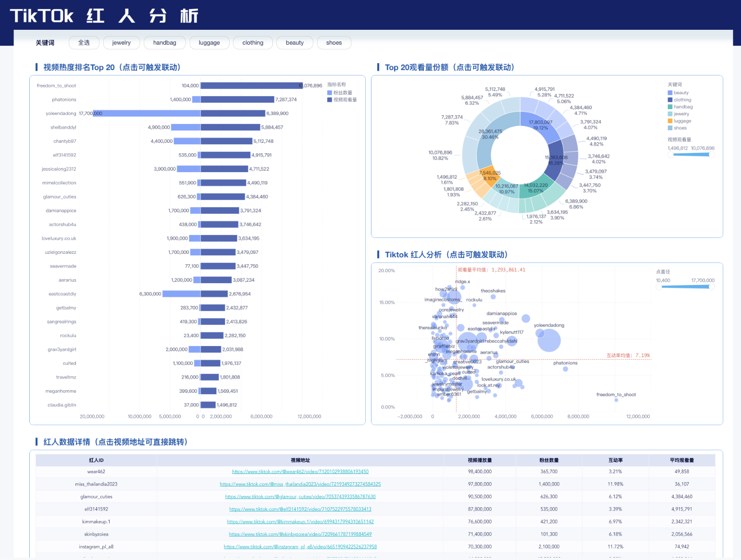
Task: Open the kimmakeup.1 video link
Action: [300, 522]
